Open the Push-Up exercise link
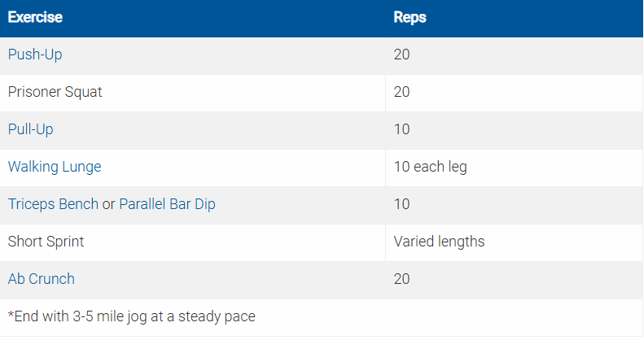 click(x=34, y=55)
